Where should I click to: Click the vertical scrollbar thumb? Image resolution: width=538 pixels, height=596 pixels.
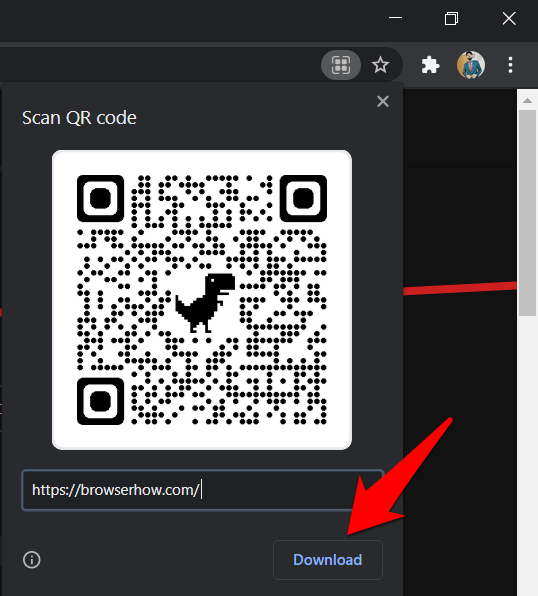tap(527, 213)
